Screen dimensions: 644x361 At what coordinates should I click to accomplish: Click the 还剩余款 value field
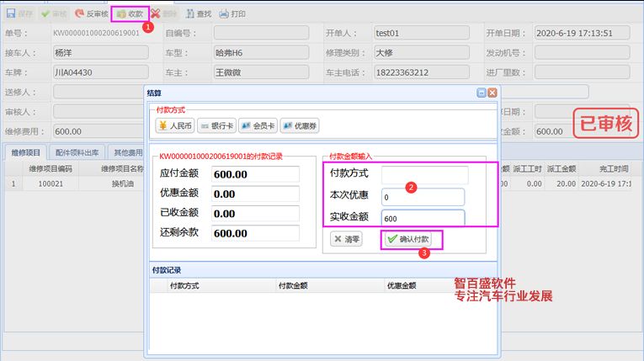(255, 233)
